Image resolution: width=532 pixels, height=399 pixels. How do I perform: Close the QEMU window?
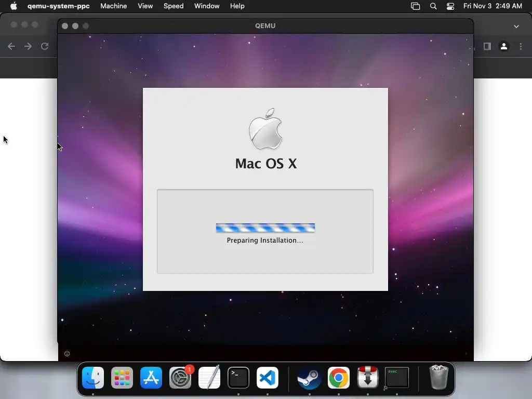pos(65,26)
